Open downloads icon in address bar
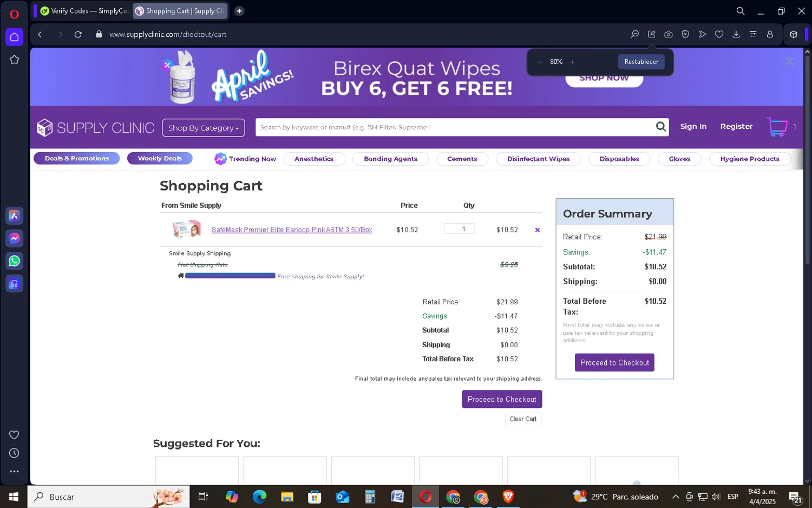The height and width of the screenshot is (508, 812). point(736,34)
